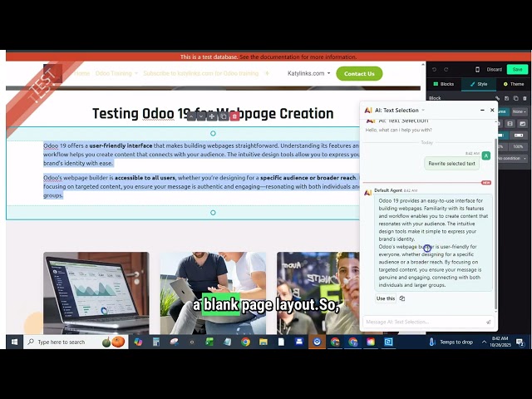Move block up arrow overlay
Screen dimensions: 532x399
coord(191,116)
